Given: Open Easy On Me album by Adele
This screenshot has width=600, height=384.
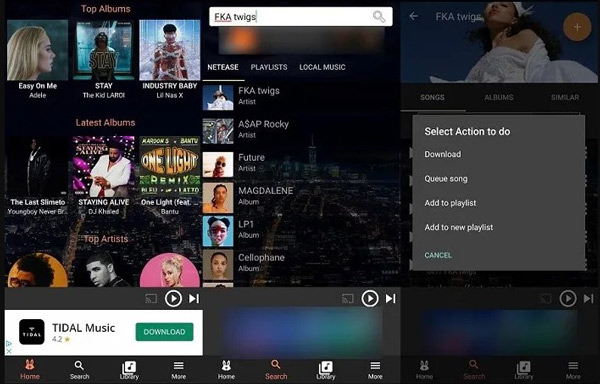Looking at the screenshot, I should click(38, 59).
